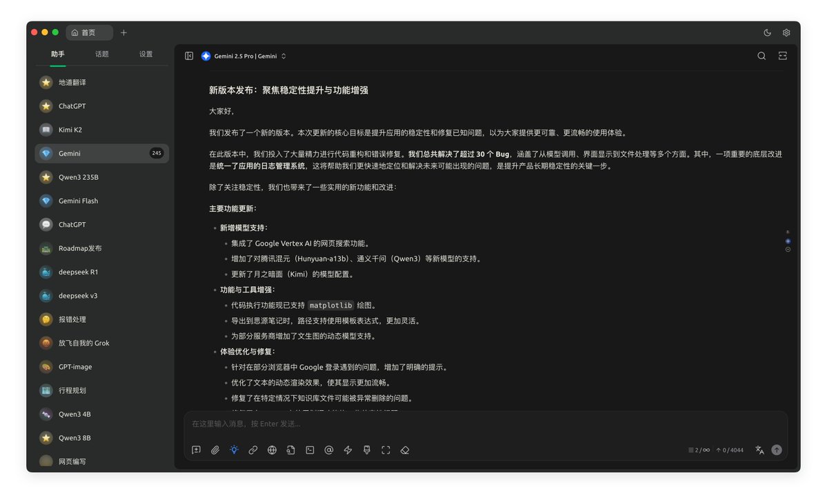Viewport: 827px width, 504px height.
Task: Switch to the 助手 tab
Action: [58, 54]
